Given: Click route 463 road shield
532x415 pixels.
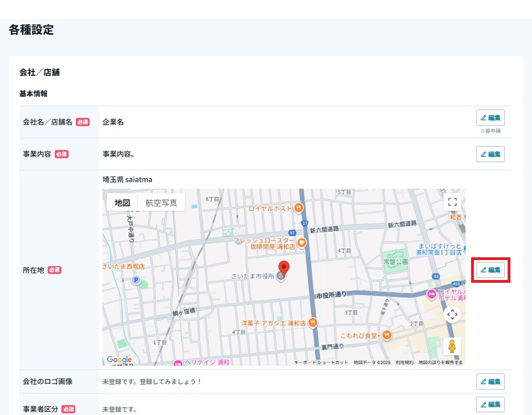Looking at the screenshot, I should pyautogui.click(x=456, y=284).
